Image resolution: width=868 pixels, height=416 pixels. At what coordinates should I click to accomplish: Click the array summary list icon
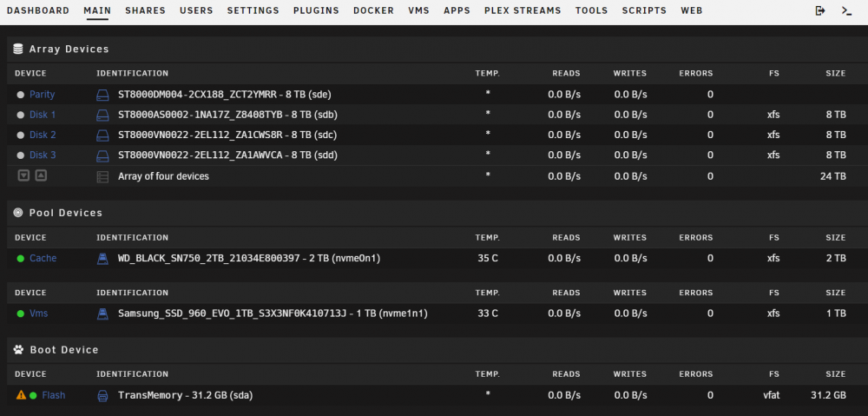(102, 176)
